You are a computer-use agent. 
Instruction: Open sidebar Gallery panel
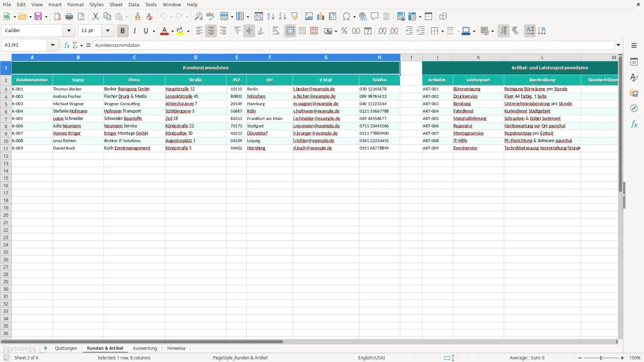[634, 93]
